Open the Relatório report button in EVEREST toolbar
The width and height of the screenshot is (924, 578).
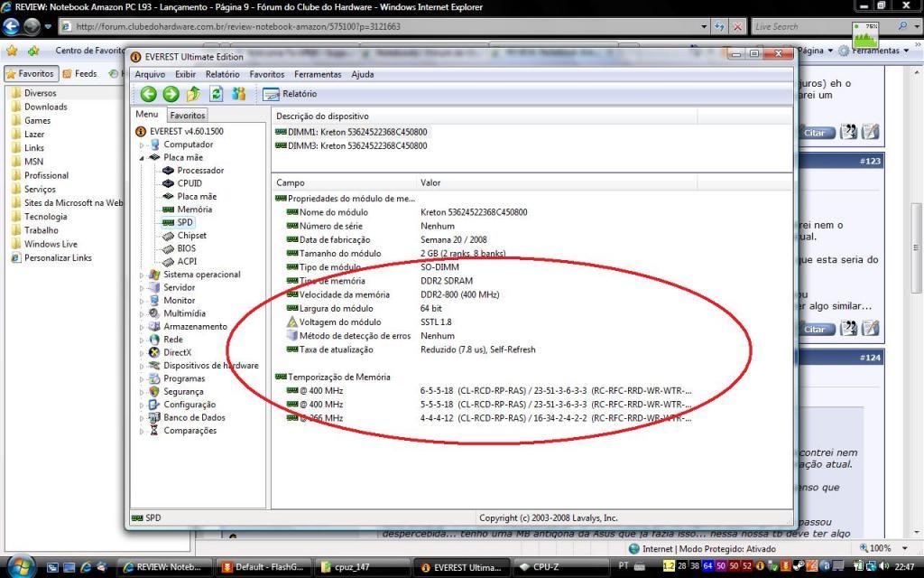click(290, 94)
